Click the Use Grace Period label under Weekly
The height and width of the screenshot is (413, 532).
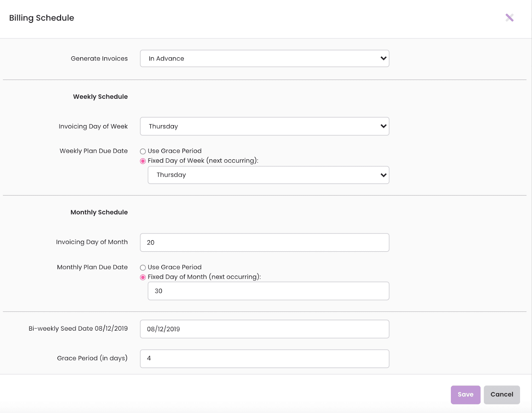point(175,151)
